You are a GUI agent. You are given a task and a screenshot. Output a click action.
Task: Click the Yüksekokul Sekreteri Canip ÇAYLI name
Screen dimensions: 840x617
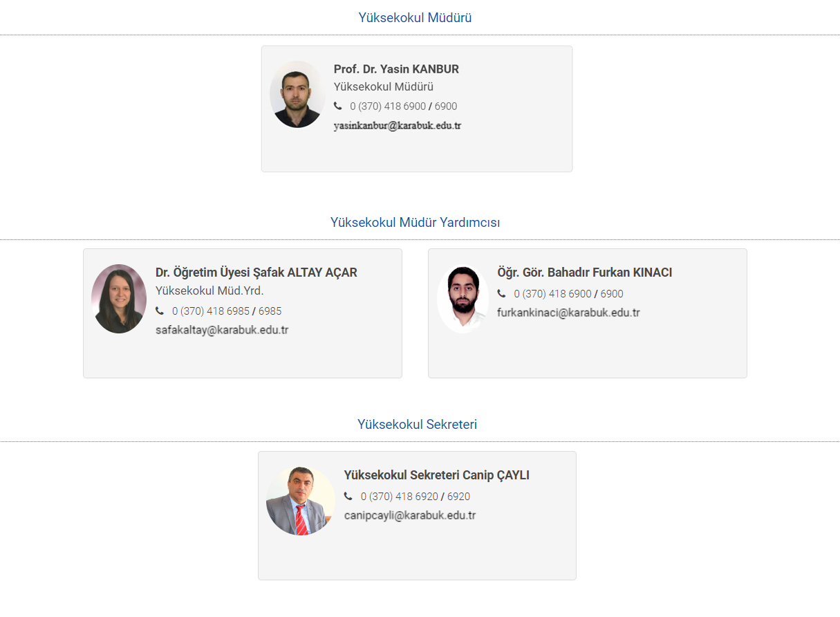point(436,475)
